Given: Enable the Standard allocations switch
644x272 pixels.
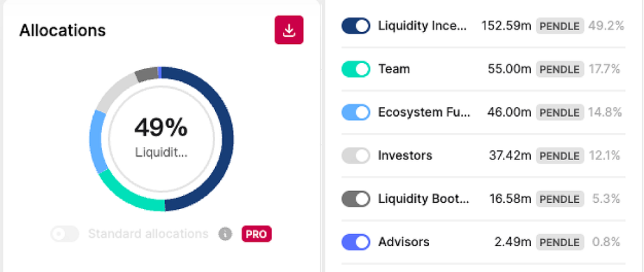Looking at the screenshot, I should (65, 234).
